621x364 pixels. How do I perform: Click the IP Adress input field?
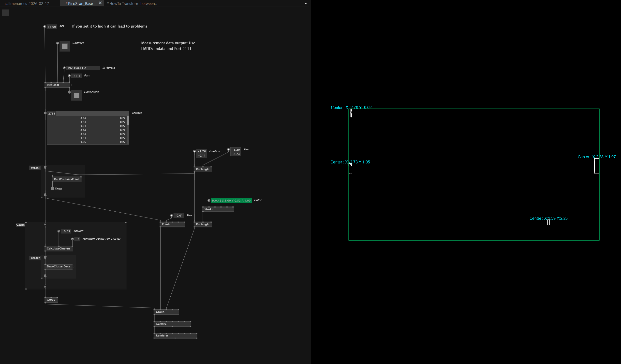coord(83,68)
